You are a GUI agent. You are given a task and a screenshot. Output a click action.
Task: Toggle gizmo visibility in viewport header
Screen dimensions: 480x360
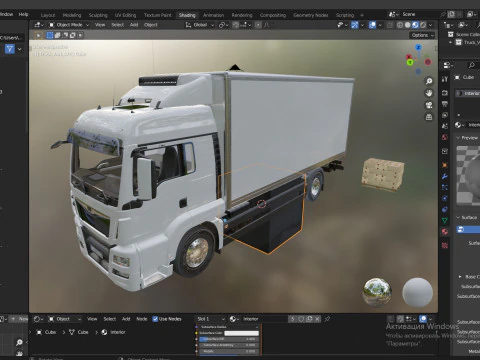tap(355, 25)
